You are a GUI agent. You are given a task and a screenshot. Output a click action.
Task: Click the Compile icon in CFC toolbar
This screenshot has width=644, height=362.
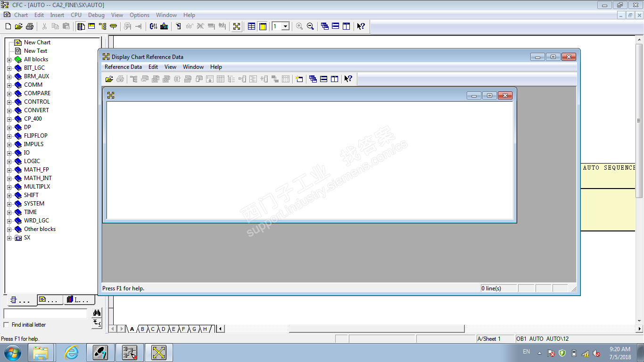[153, 26]
